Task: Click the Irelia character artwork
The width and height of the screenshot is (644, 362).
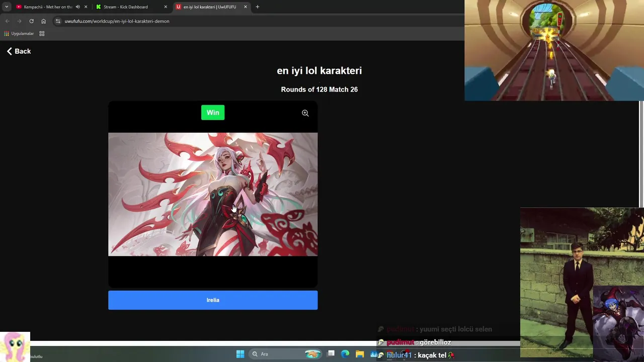Action: [213, 194]
